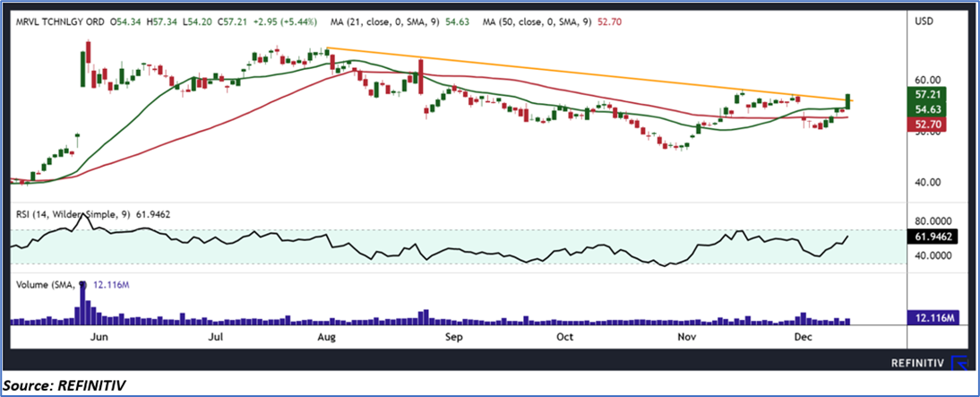Click the MRVL TCHNLGY ORD symbol title

(x=59, y=22)
